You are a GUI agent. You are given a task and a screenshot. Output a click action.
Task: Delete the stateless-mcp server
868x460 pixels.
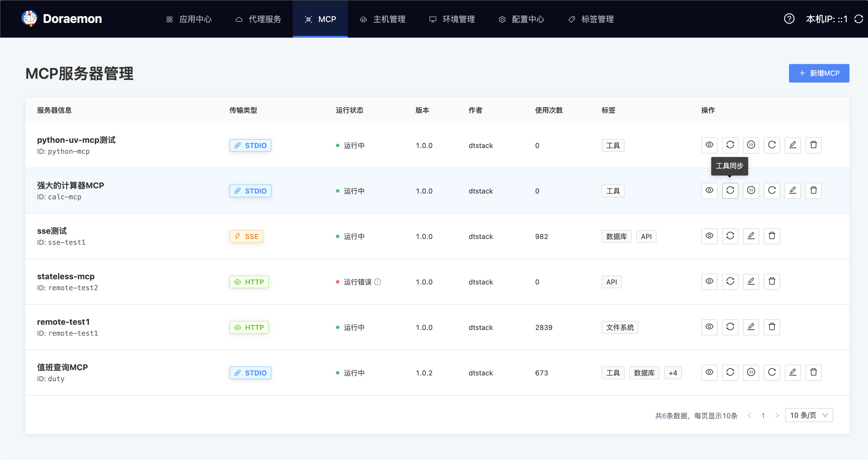point(772,281)
